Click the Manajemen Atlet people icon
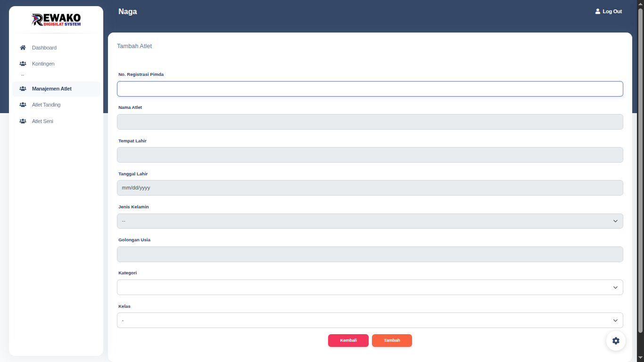The width and height of the screenshot is (644, 362). coord(23,89)
